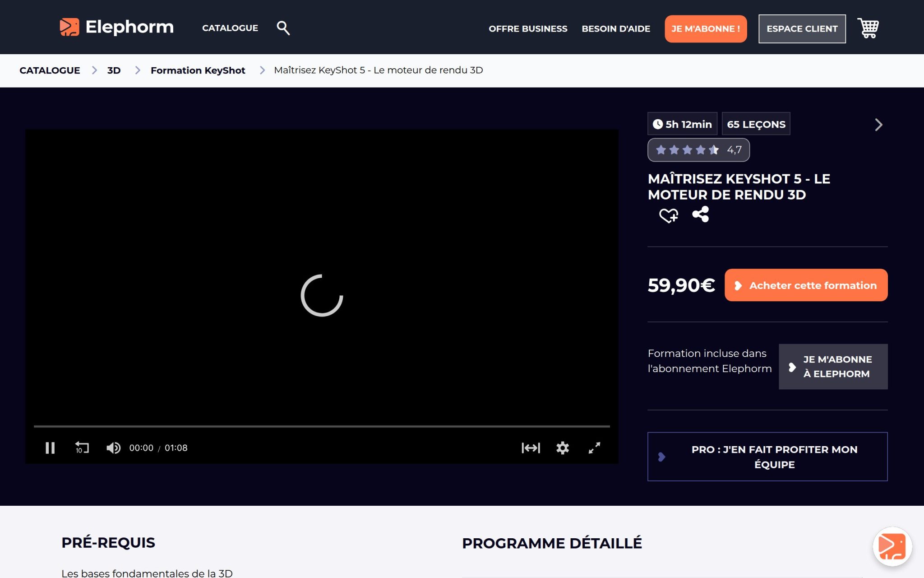Toggle wide player width mode
Screen dimensions: 924x578
[531, 447]
